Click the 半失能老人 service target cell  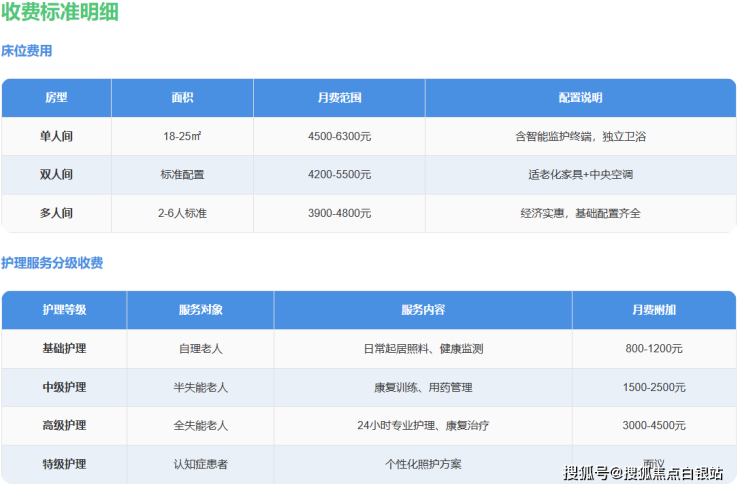click(200, 387)
